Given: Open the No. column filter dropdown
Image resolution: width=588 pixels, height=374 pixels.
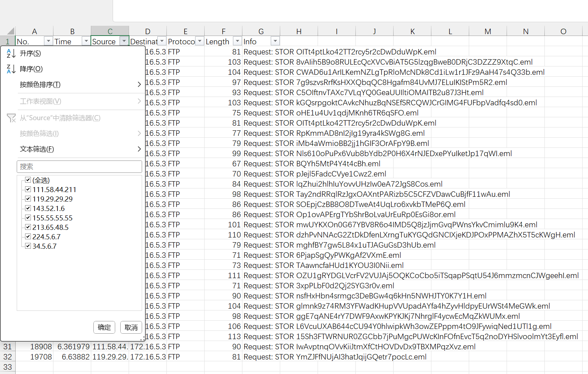Looking at the screenshot, I should (48, 41).
